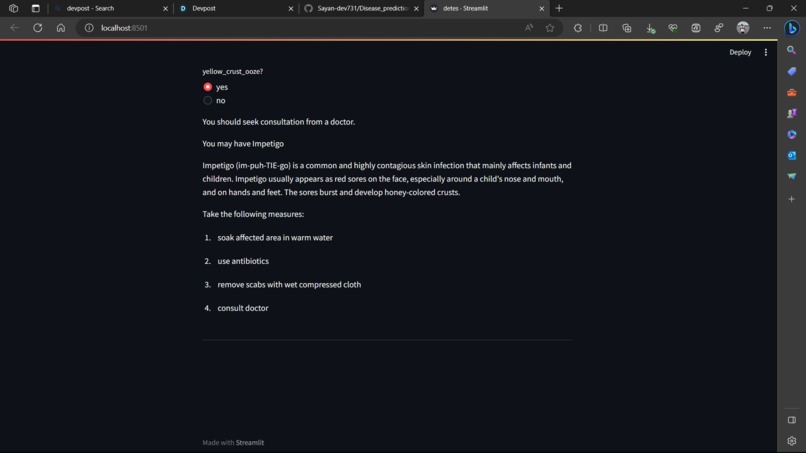Go back to the previous page

(x=14, y=28)
